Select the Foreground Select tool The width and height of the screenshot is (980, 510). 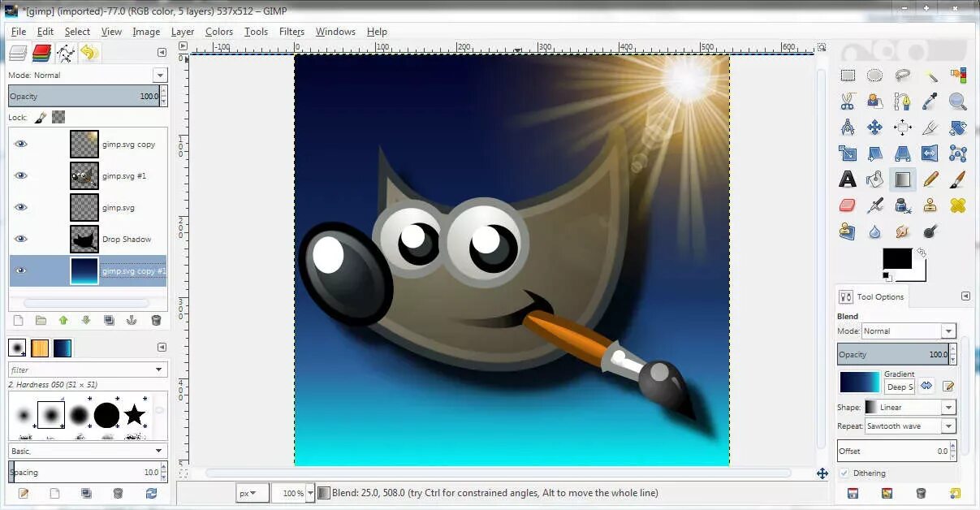point(874,102)
